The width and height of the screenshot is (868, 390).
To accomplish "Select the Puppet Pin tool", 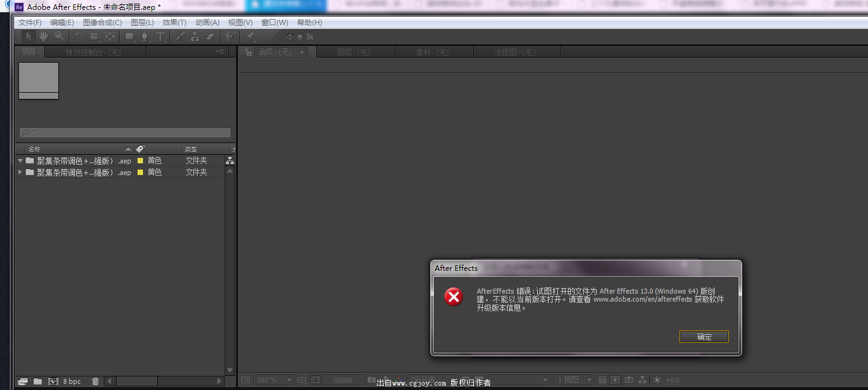I will pyautogui.click(x=250, y=37).
